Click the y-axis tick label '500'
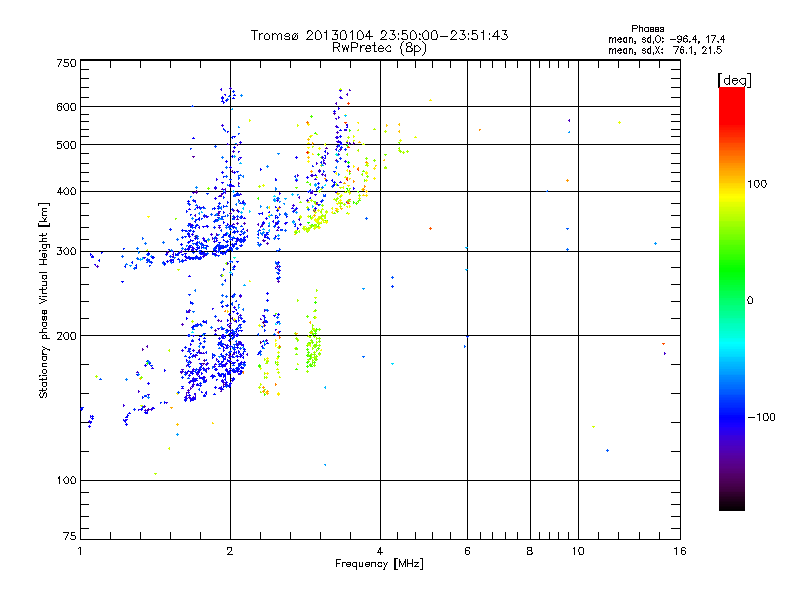Screen dimensions: 800x600 click(x=66, y=145)
